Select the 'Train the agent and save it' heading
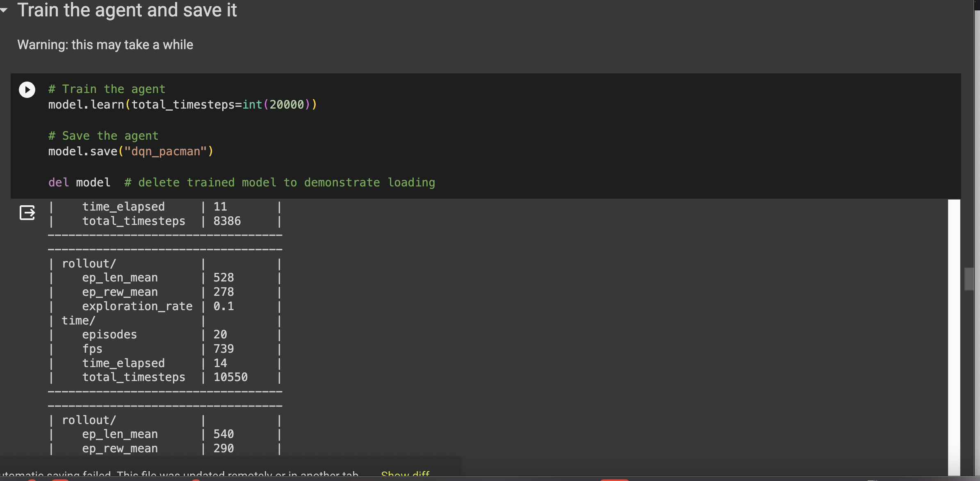 tap(127, 10)
